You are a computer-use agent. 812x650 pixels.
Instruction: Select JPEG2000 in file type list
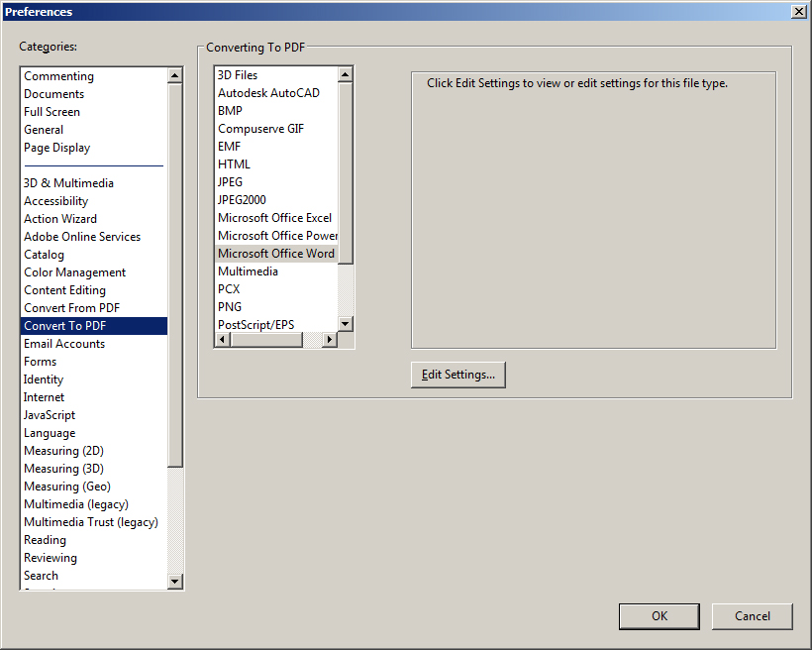coord(242,200)
